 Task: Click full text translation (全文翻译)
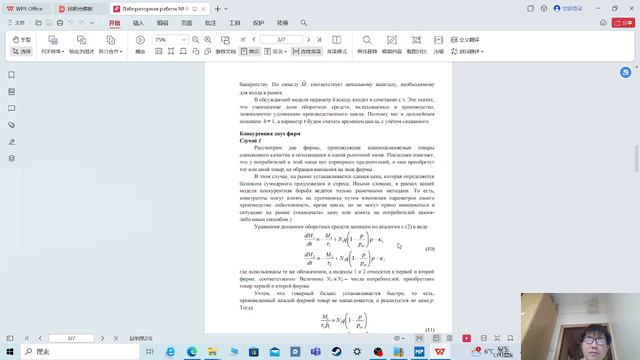click(465, 40)
